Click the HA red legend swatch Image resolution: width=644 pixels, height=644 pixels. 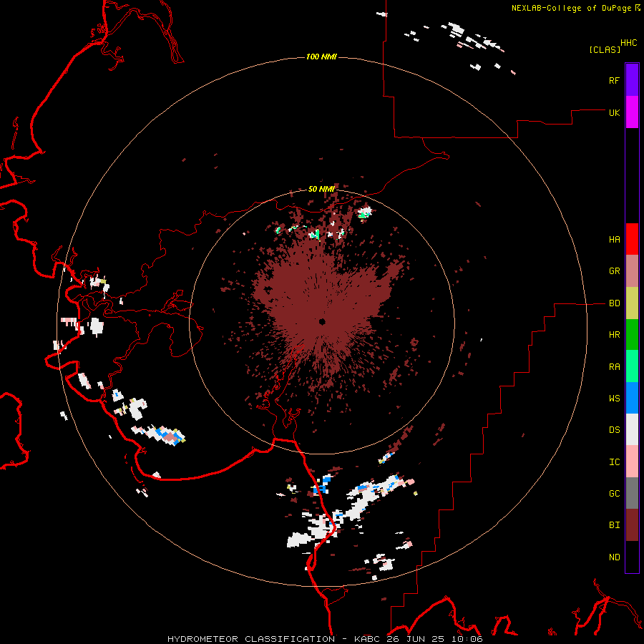(x=632, y=239)
